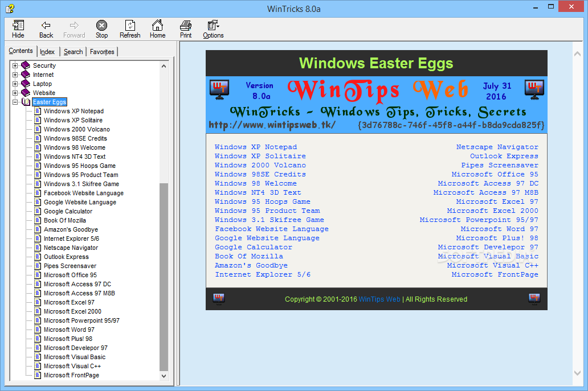Click the tree scrollbar up arrow
Screen dimensions: 588x391
[x=164, y=66]
